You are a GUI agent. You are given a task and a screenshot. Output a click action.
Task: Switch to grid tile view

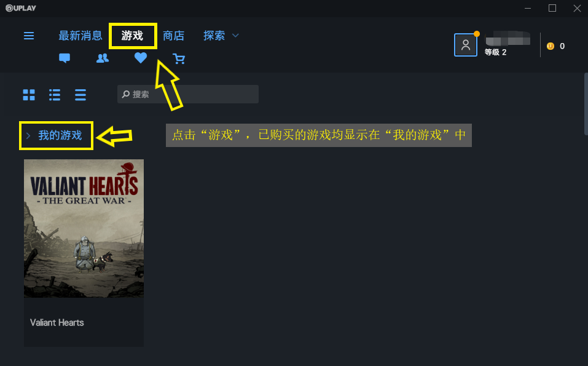click(x=29, y=95)
